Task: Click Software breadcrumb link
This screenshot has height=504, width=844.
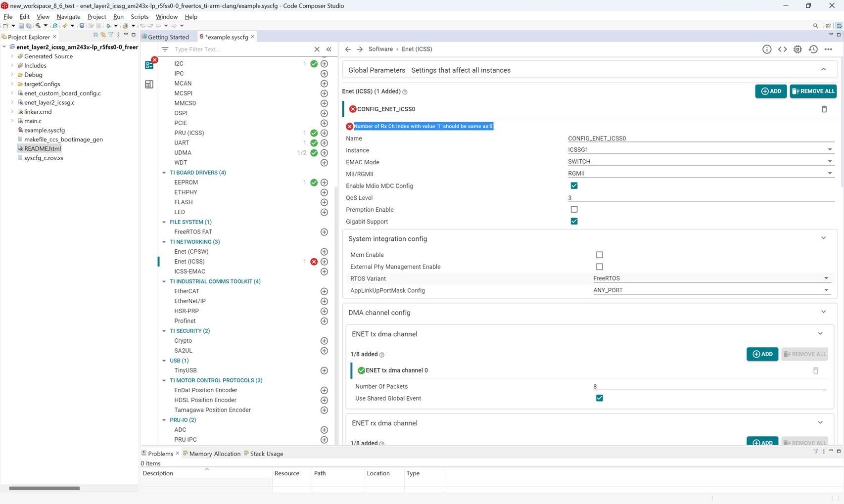Action: [380, 49]
